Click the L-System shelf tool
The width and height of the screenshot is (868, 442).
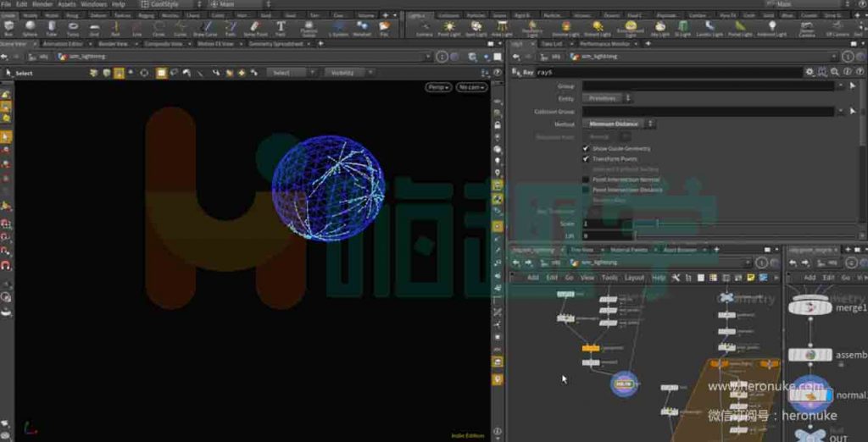pos(337,28)
